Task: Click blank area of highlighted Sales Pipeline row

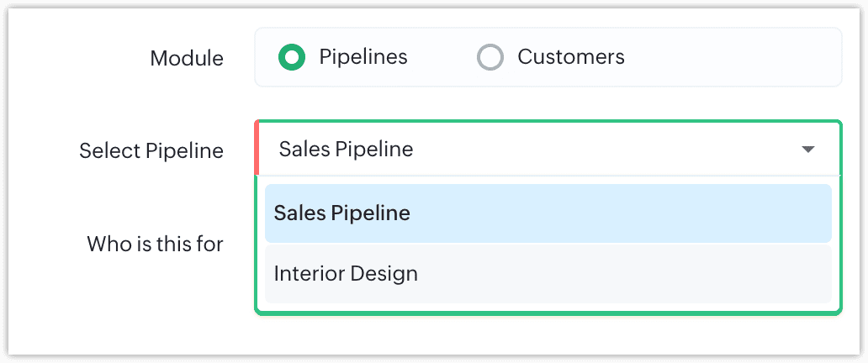Action: [620, 213]
